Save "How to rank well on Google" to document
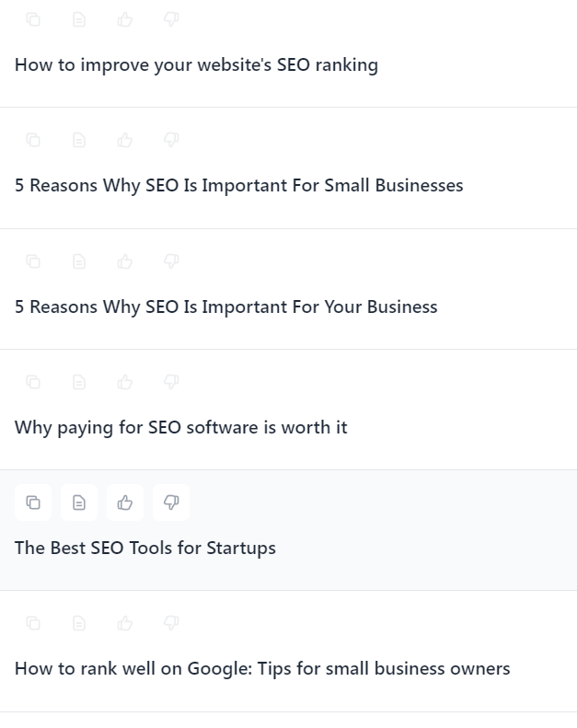This screenshot has width=577, height=728. point(79,623)
